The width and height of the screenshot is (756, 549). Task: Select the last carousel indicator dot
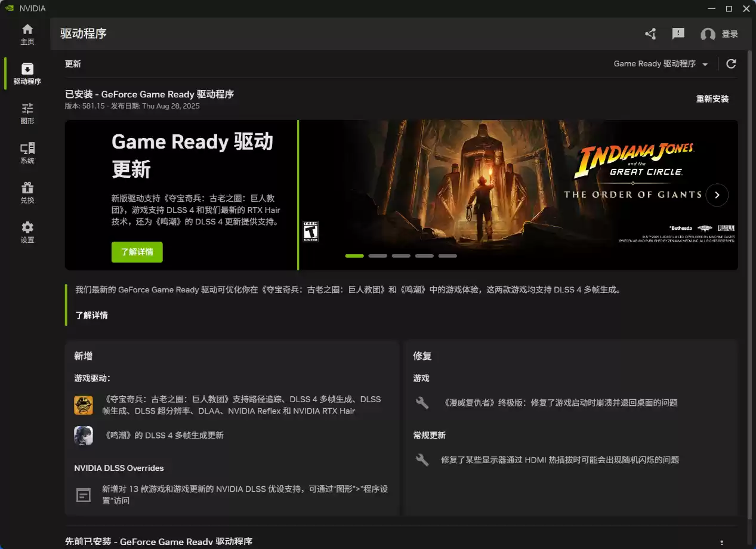point(447,255)
